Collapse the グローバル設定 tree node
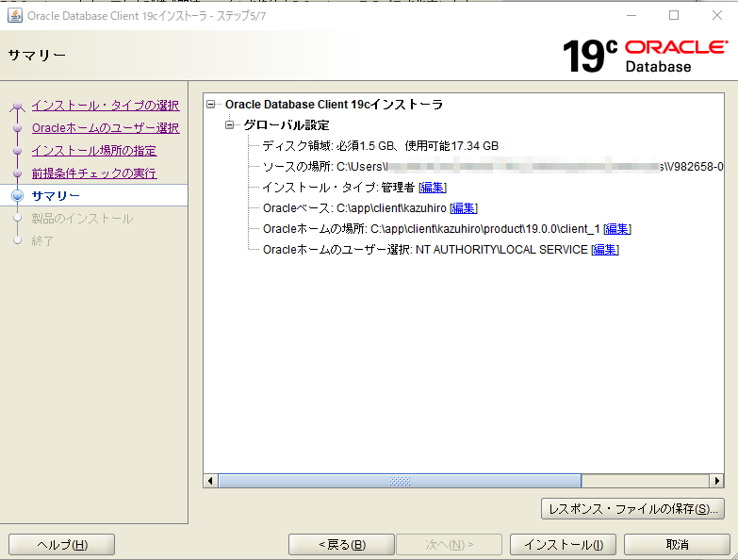Viewport: 738px width, 560px height. [x=229, y=125]
